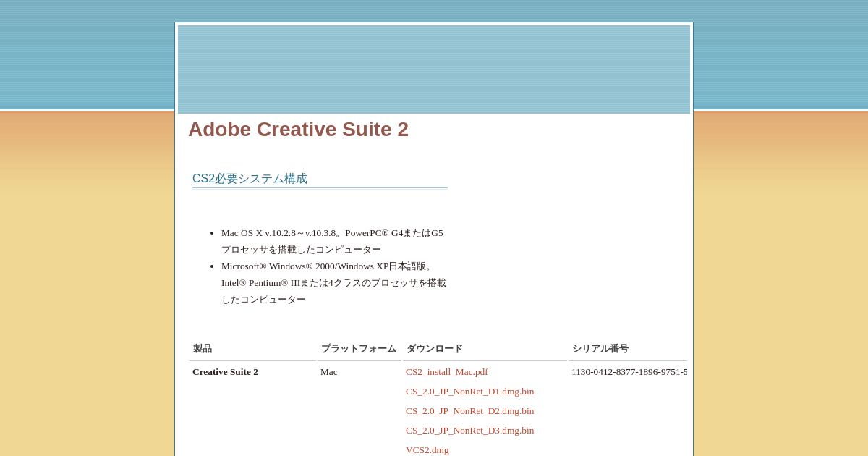Click the blue header banner image
The width and height of the screenshot is (868, 456).
pos(434,69)
